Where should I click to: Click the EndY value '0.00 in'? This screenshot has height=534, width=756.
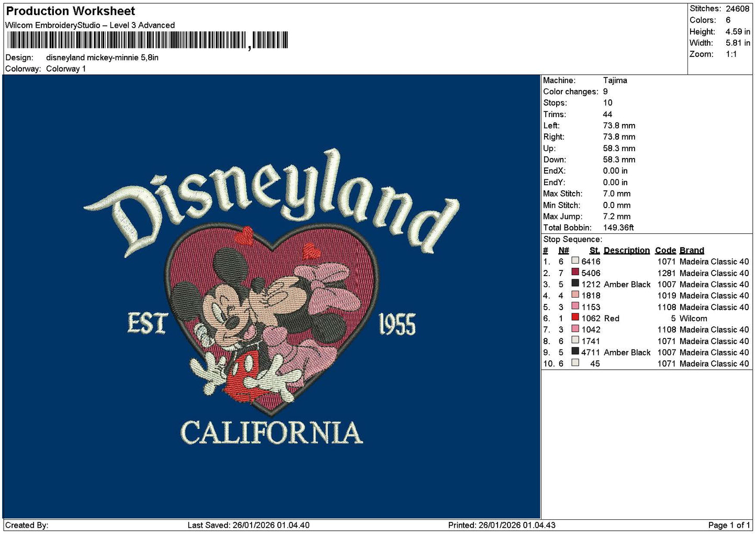(x=615, y=182)
